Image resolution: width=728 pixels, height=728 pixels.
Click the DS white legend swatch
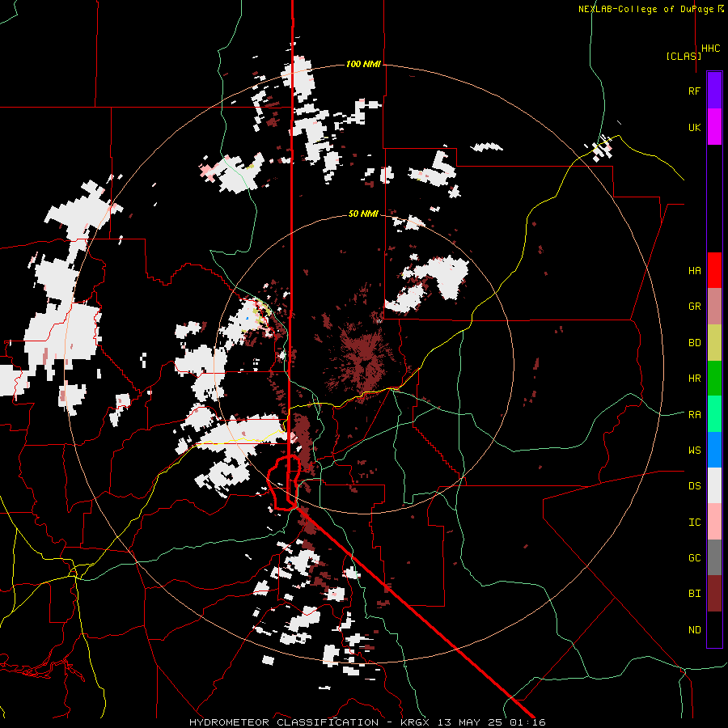[x=714, y=485]
